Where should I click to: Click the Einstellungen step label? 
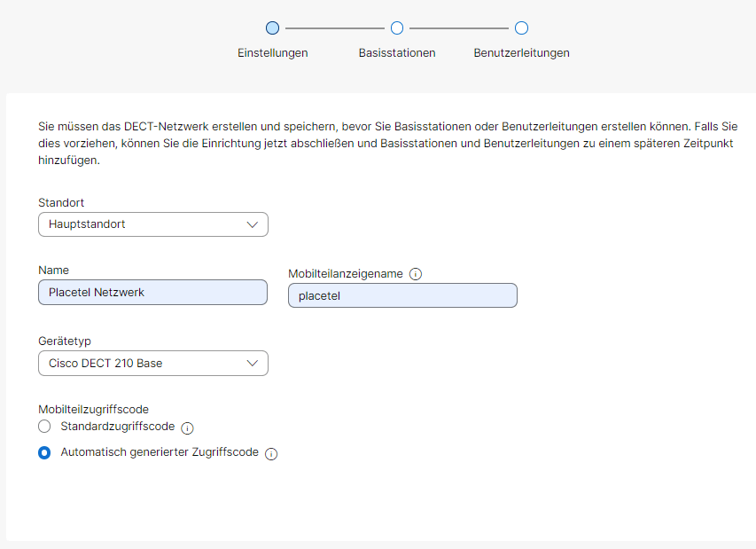[x=272, y=53]
